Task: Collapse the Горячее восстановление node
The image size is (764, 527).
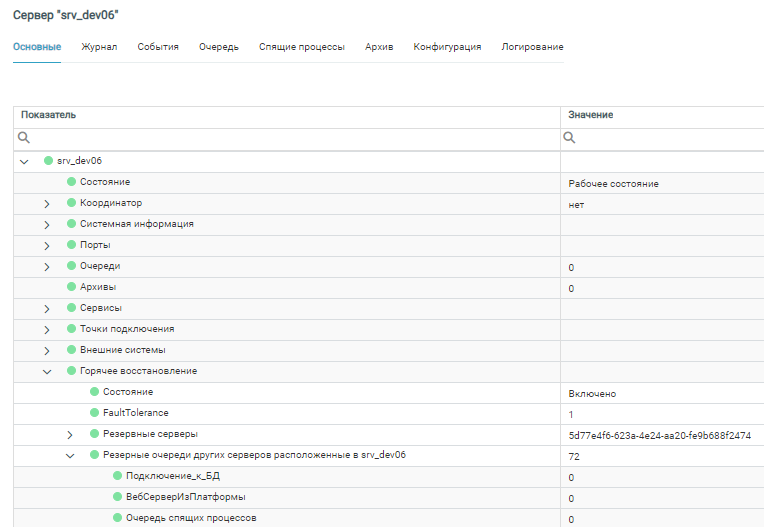Action: click(46, 371)
